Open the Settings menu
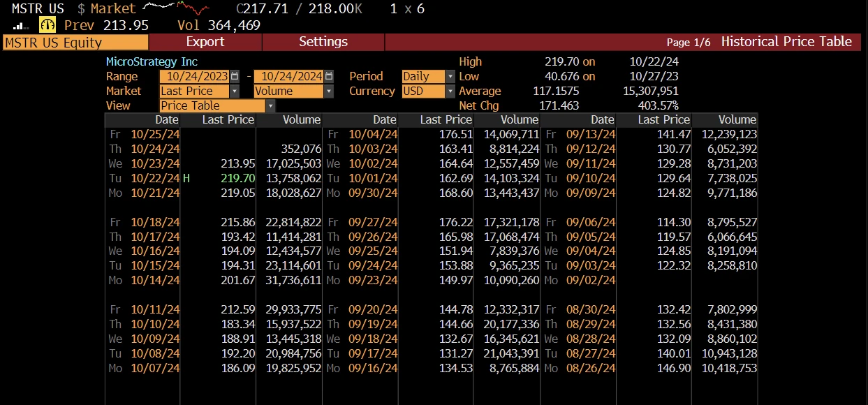Viewport: 868px width, 405px height. click(323, 42)
